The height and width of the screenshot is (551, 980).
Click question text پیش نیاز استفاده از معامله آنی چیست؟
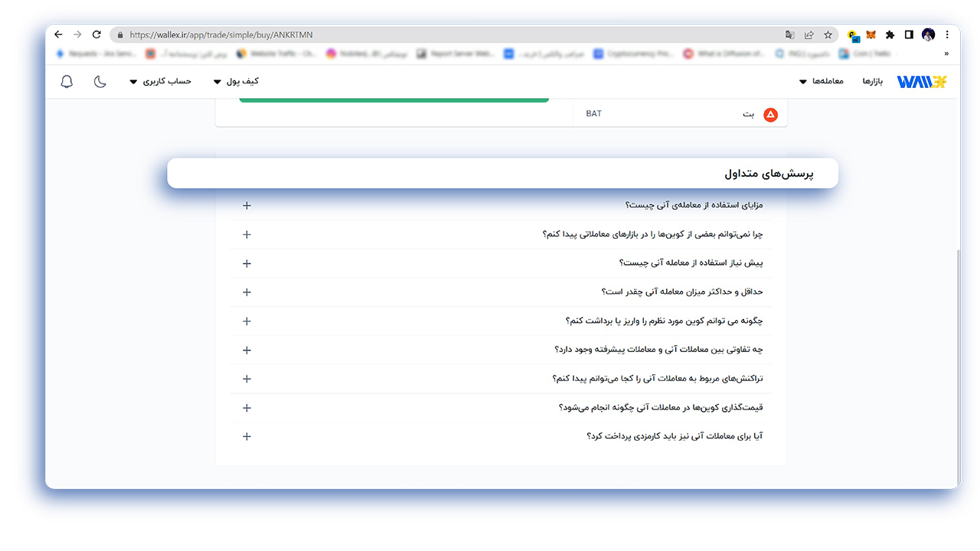pyautogui.click(x=691, y=263)
